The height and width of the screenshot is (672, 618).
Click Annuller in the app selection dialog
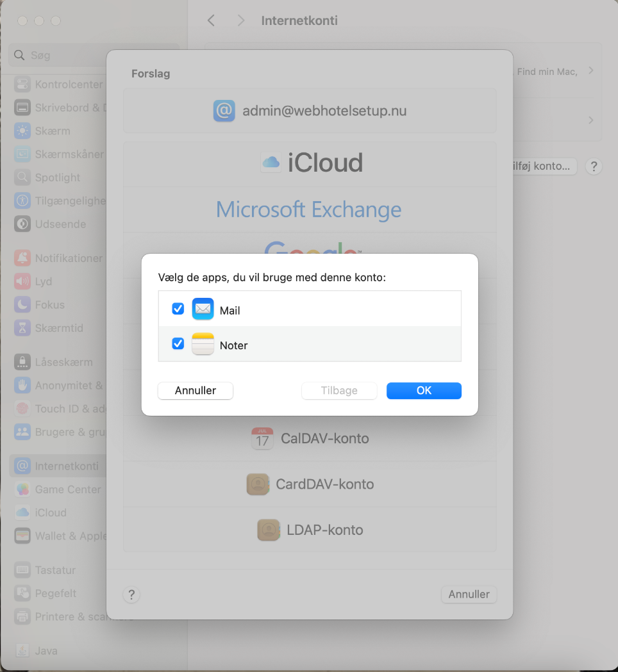pyautogui.click(x=195, y=390)
